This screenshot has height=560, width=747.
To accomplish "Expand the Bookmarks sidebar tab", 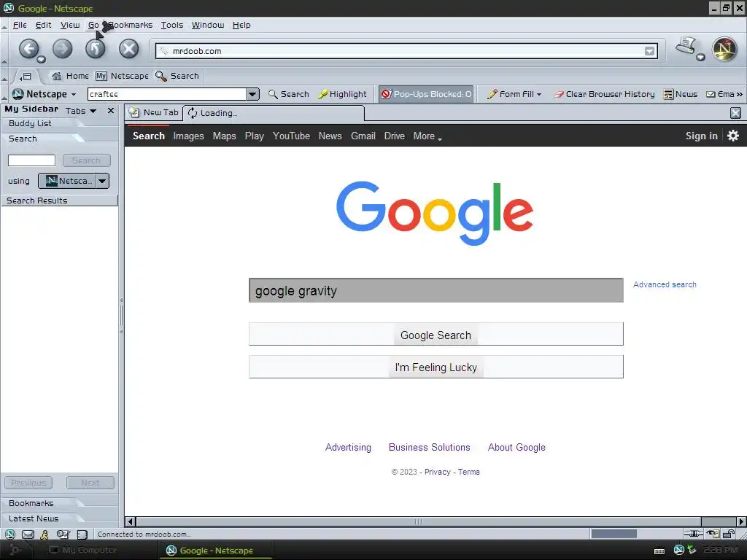I will pos(31,503).
